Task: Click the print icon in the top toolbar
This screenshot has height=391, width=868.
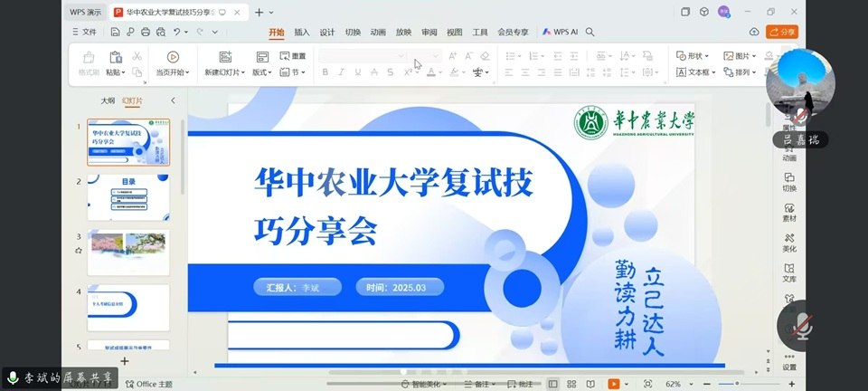Action: tap(146, 32)
